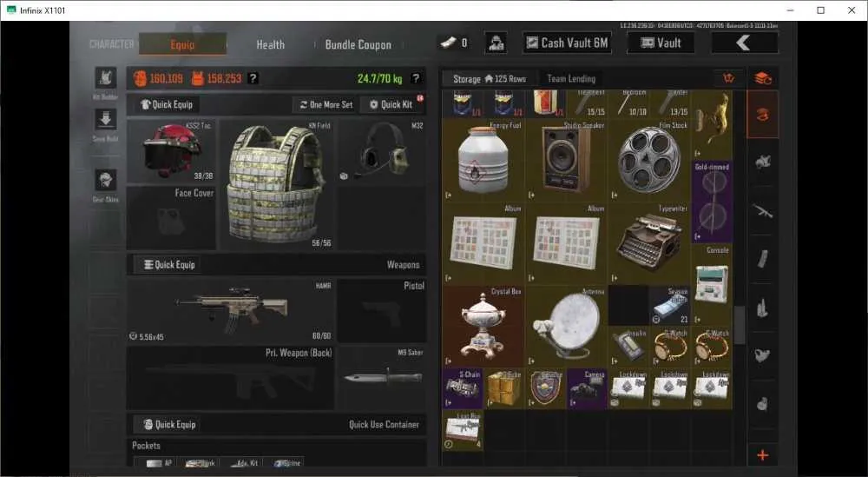Open the Vault button

[661, 43]
